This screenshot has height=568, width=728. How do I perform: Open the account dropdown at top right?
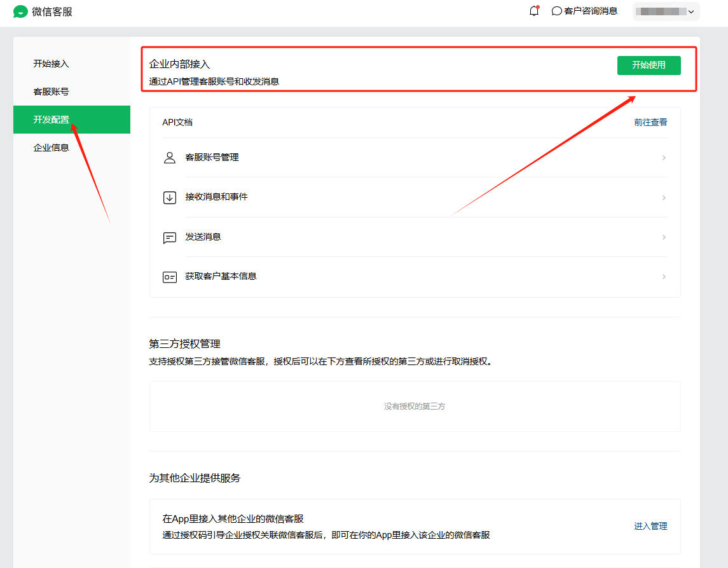click(666, 11)
